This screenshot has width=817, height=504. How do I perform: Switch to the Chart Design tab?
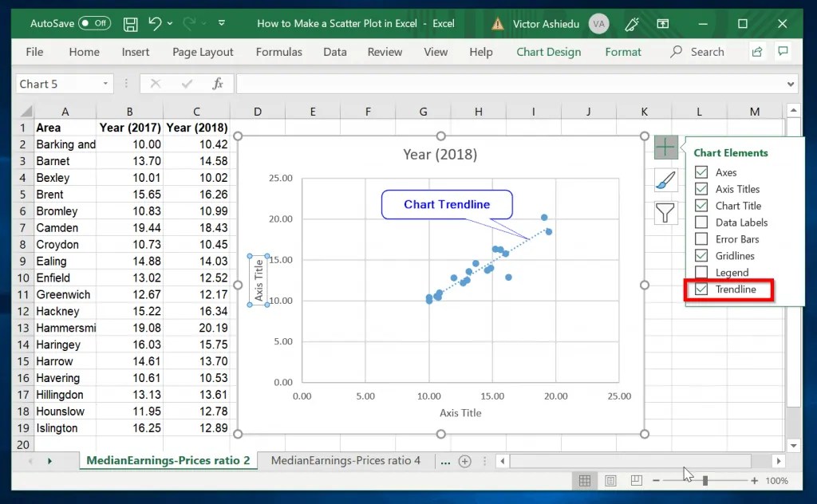click(549, 52)
